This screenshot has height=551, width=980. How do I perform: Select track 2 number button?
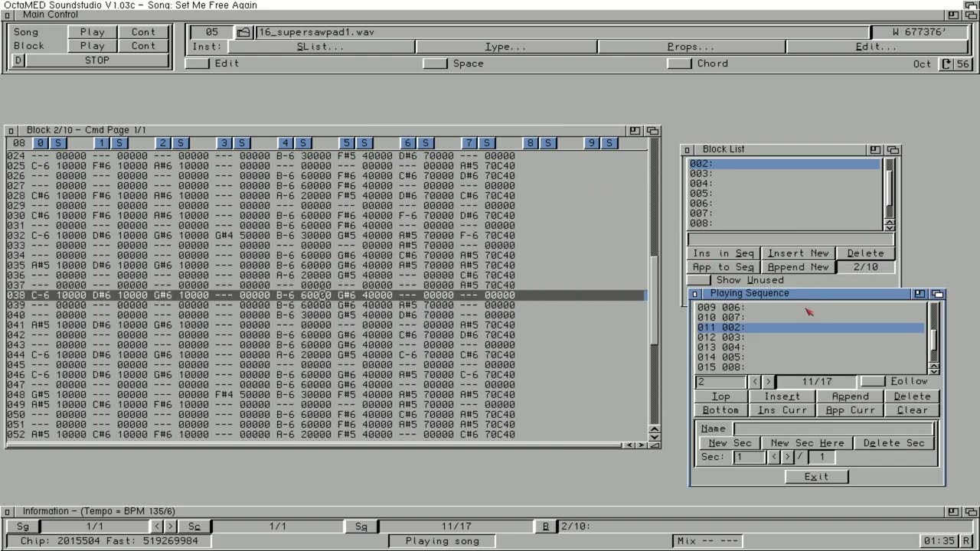point(163,143)
